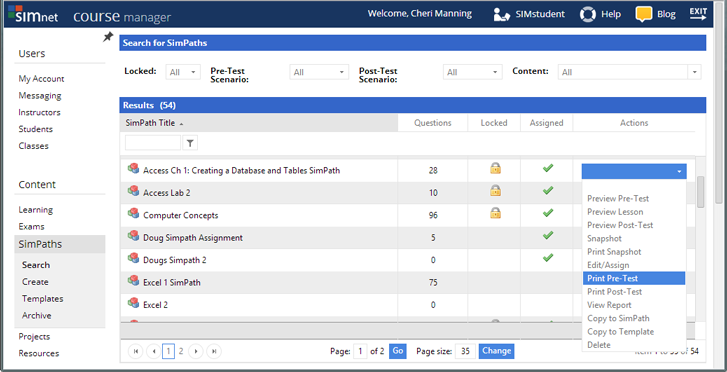Open SIMstudent user icon
Image resolution: width=727 pixels, height=372 pixels.
(x=502, y=14)
